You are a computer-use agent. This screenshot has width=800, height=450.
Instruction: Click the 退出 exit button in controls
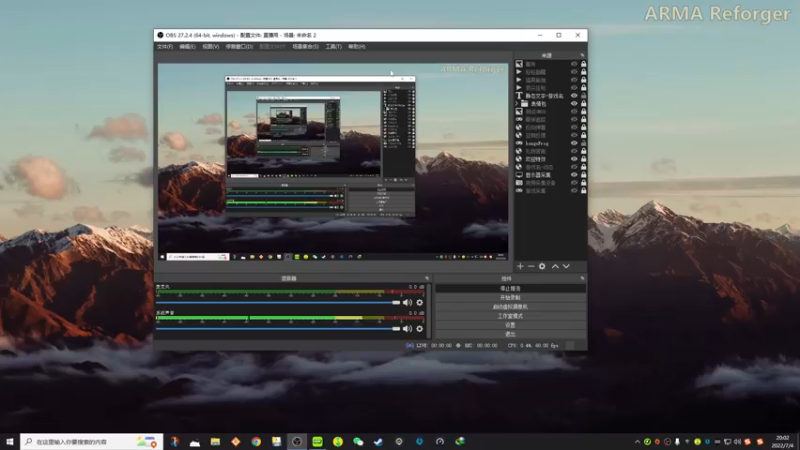point(510,334)
